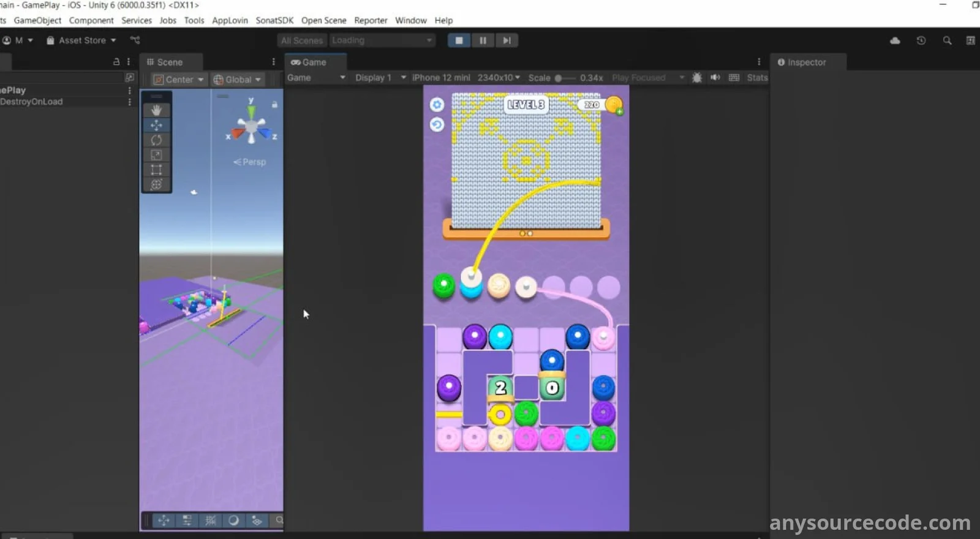Image resolution: width=980 pixels, height=539 pixels.
Task: Toggle the Stats overlay in Game view
Action: [x=757, y=78]
